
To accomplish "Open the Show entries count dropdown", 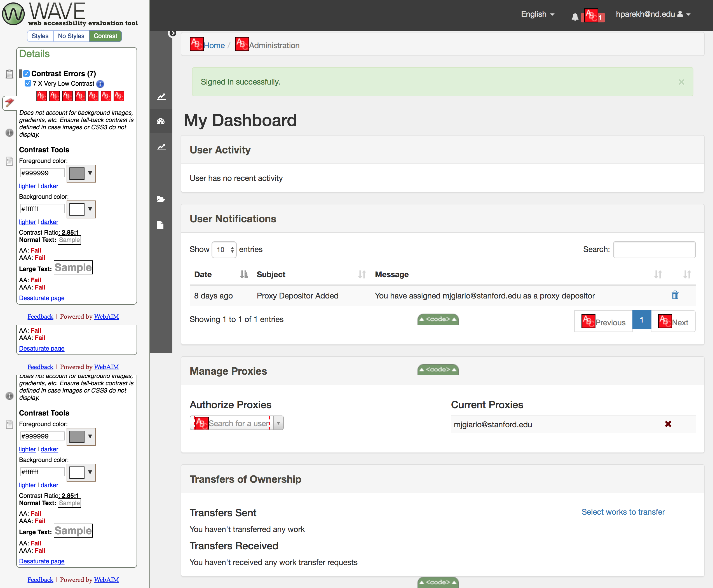I will [x=224, y=250].
